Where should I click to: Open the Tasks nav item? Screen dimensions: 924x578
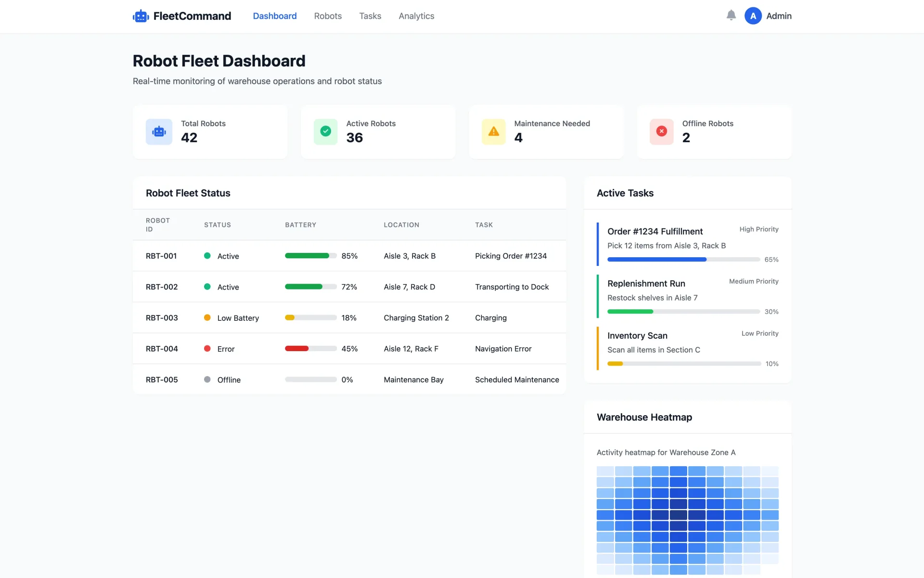point(370,16)
